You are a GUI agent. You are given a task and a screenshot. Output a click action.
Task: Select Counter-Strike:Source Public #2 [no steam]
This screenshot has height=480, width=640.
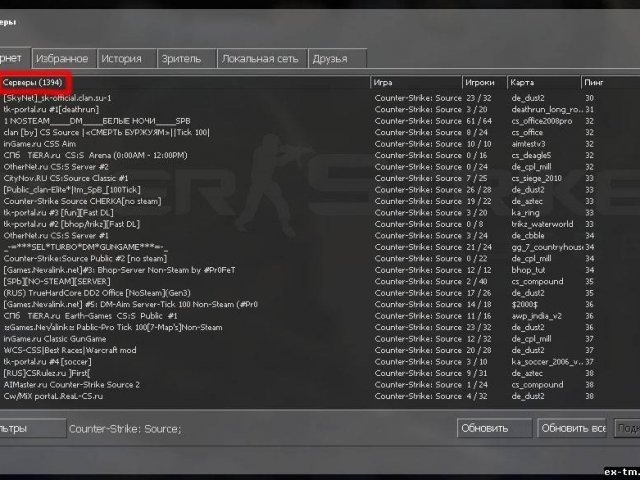point(320,258)
